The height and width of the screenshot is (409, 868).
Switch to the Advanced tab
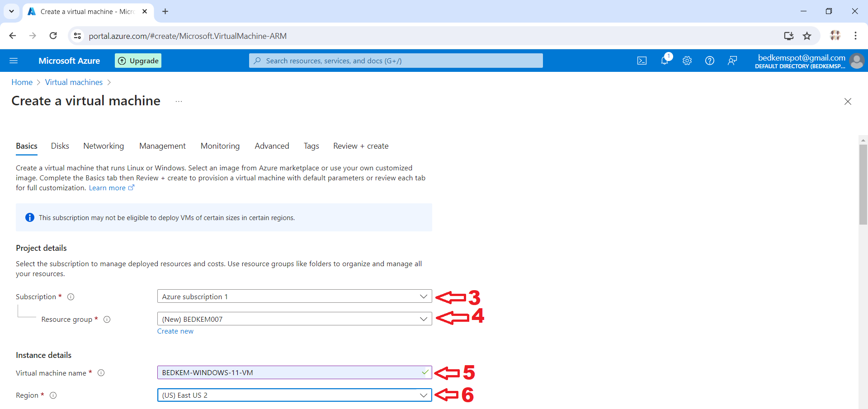point(272,146)
